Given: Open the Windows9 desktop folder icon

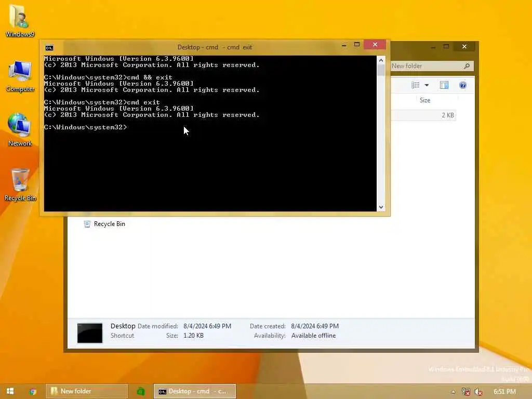Looking at the screenshot, I should (x=19, y=20).
